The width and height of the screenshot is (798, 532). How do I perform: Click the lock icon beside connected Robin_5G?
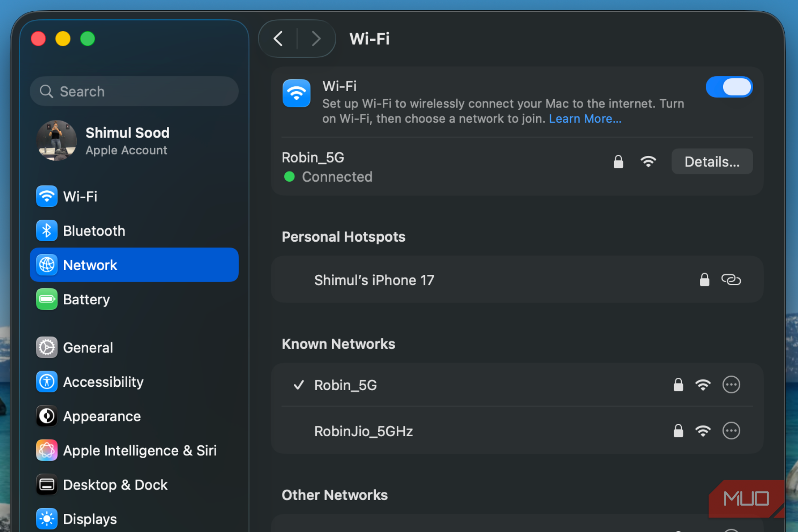coord(618,161)
